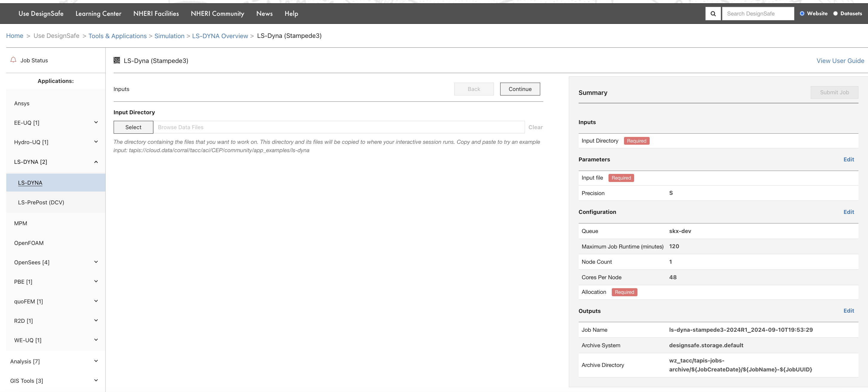Open the Learning Center menu
Viewport: 868px width, 392px height.
point(98,13)
